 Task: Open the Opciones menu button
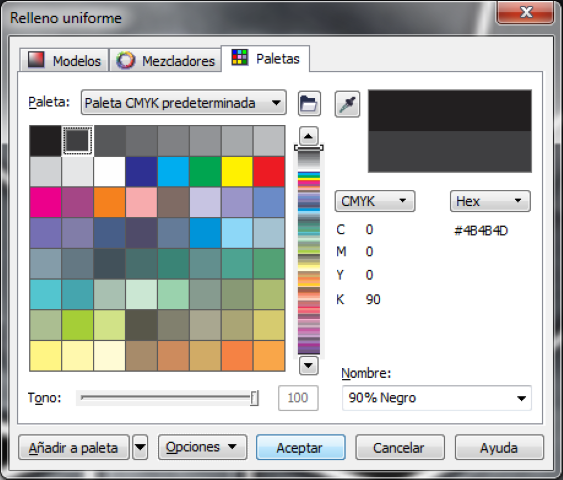pos(203,447)
